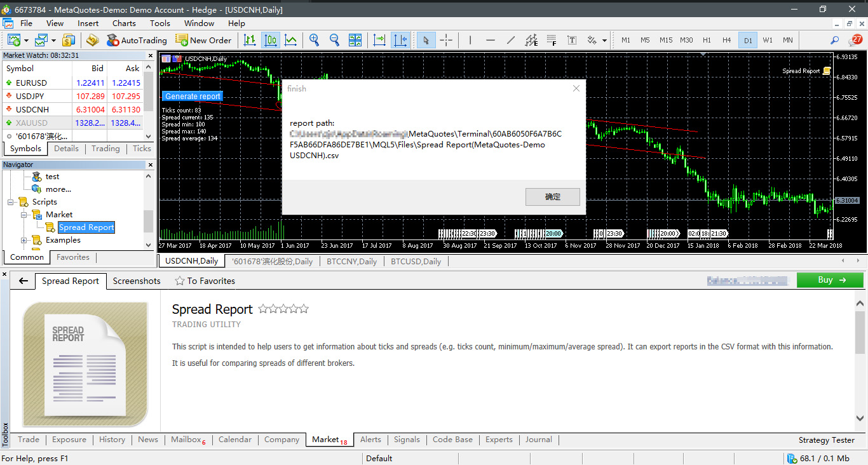Open the Navigator folder icon in toolbar
This screenshot has width=868, height=465.
[93, 40]
